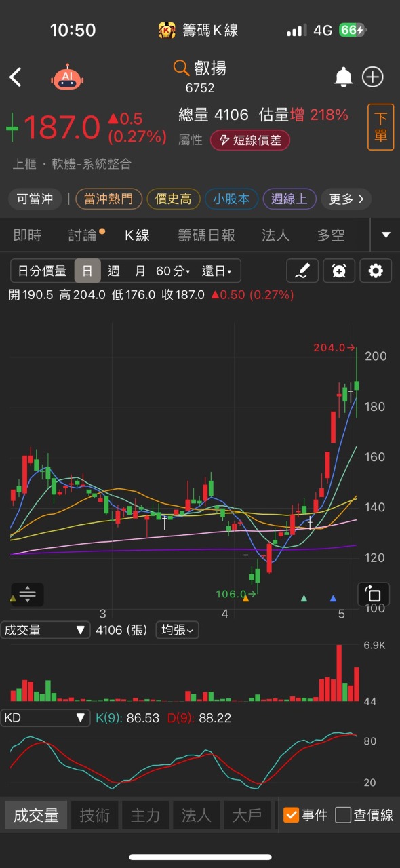Select the 週 period toggle
This screenshot has height=868, width=400.
(114, 271)
